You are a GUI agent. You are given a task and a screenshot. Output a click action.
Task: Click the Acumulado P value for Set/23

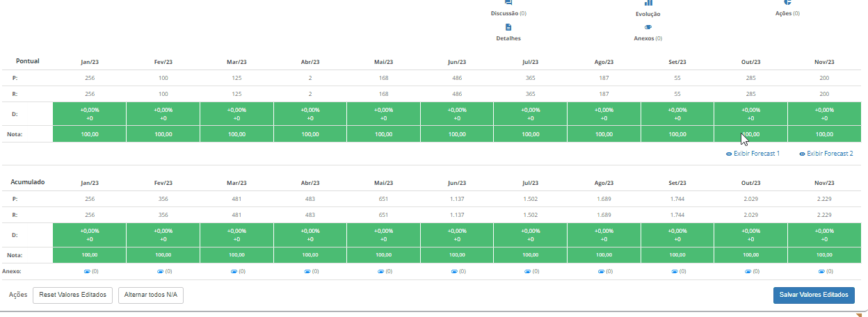pos(677,199)
